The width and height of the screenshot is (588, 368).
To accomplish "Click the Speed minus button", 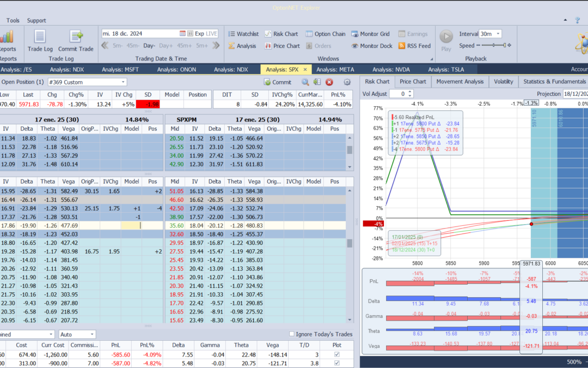I will (478, 45).
